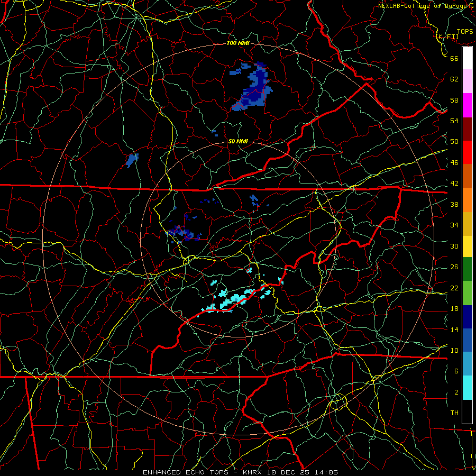Screen dimensions: 476x476
Task: Click the "34" legend value
Action: pos(454,225)
